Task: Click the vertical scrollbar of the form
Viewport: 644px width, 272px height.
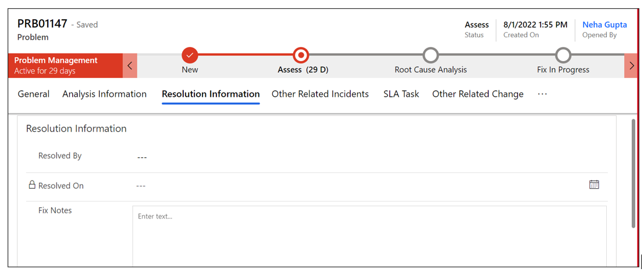Action: point(634,173)
